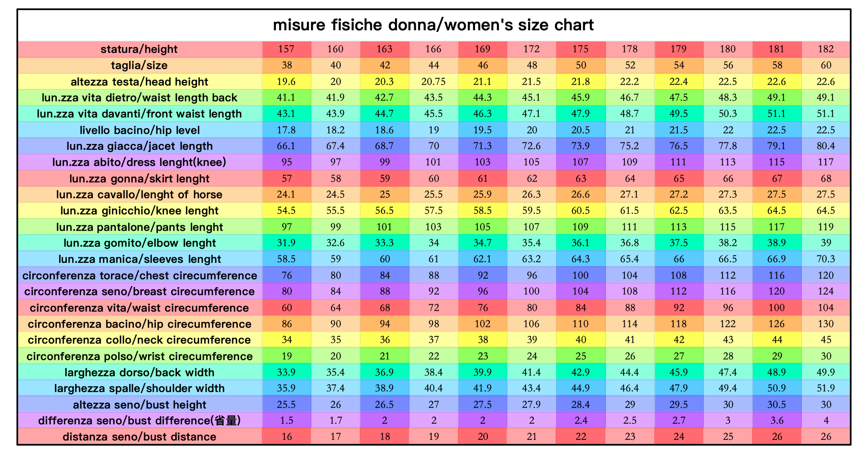Select the 124 breast circumference cell

pyautogui.click(x=826, y=292)
